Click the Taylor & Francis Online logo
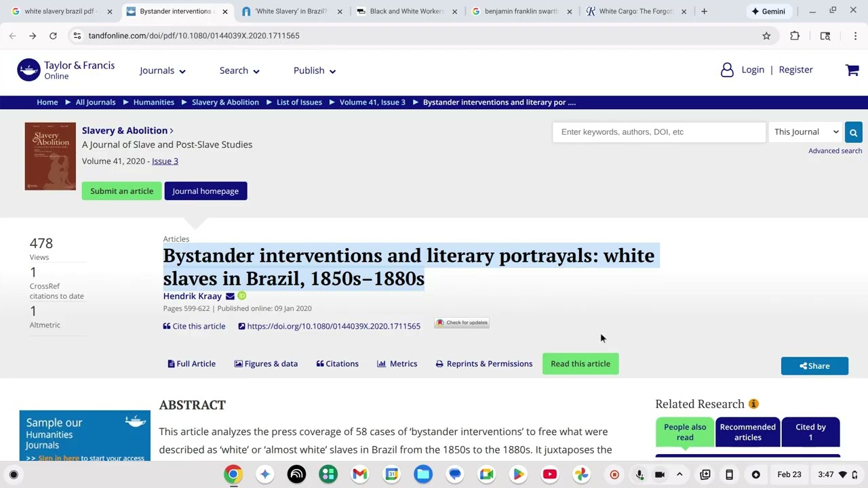The height and width of the screenshot is (488, 868). pos(66,70)
